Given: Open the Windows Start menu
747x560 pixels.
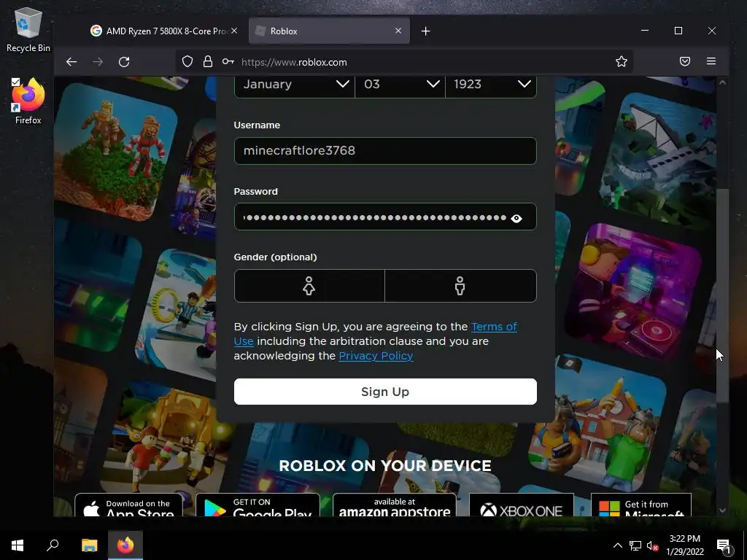Looking at the screenshot, I should (18, 545).
